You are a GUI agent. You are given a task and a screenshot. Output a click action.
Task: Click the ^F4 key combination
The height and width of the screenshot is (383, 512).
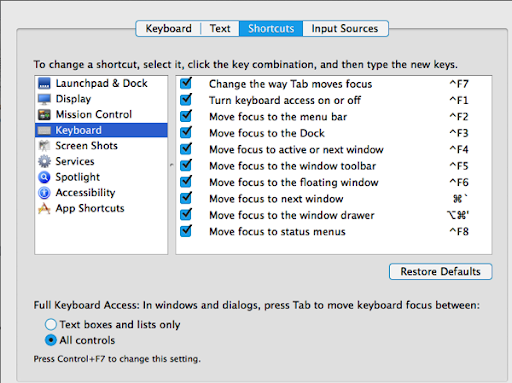pyautogui.click(x=459, y=149)
